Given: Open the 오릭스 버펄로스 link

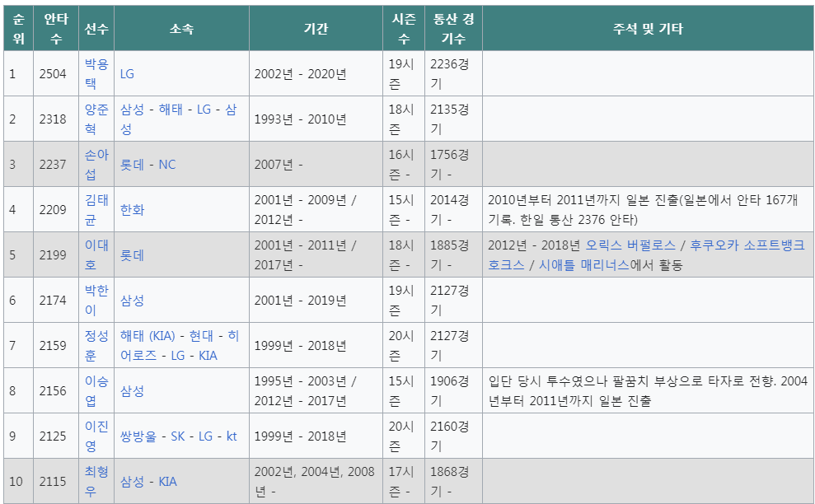Looking at the screenshot, I should click(x=630, y=245).
